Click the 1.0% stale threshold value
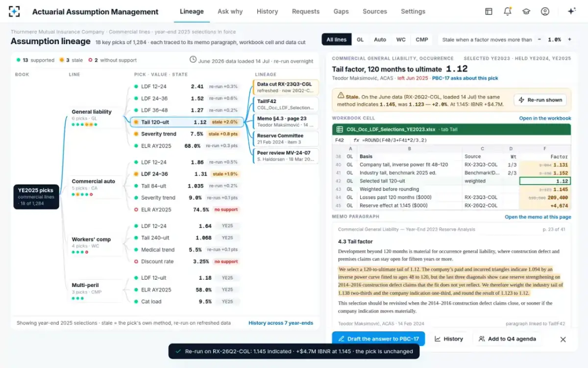Screen dimensions: 588x368 (554, 40)
